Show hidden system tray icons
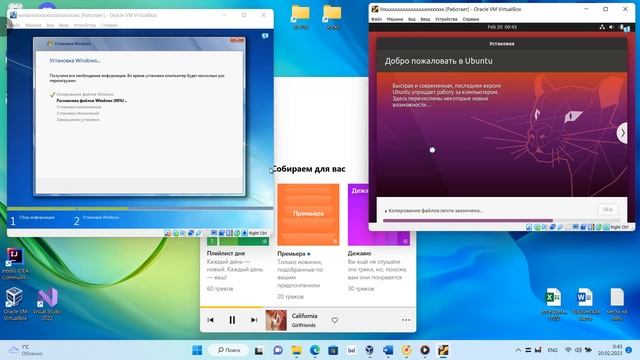640x360 pixels. coord(518,350)
